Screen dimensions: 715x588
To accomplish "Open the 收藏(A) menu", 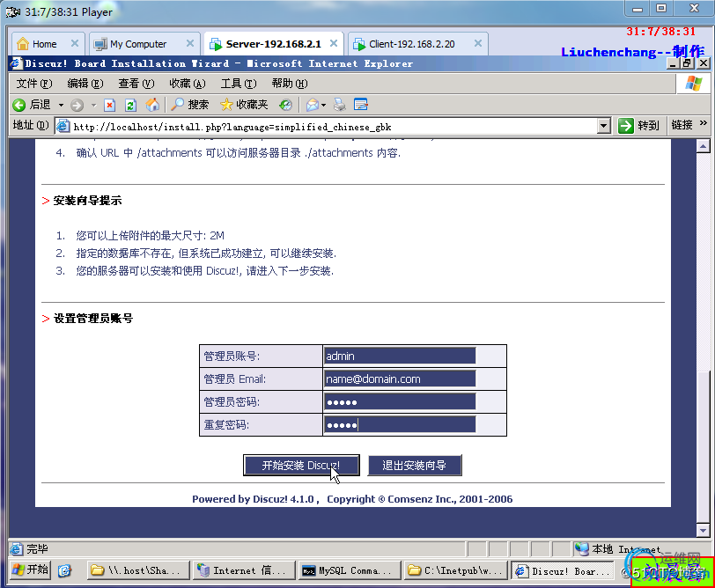I will pyautogui.click(x=188, y=84).
